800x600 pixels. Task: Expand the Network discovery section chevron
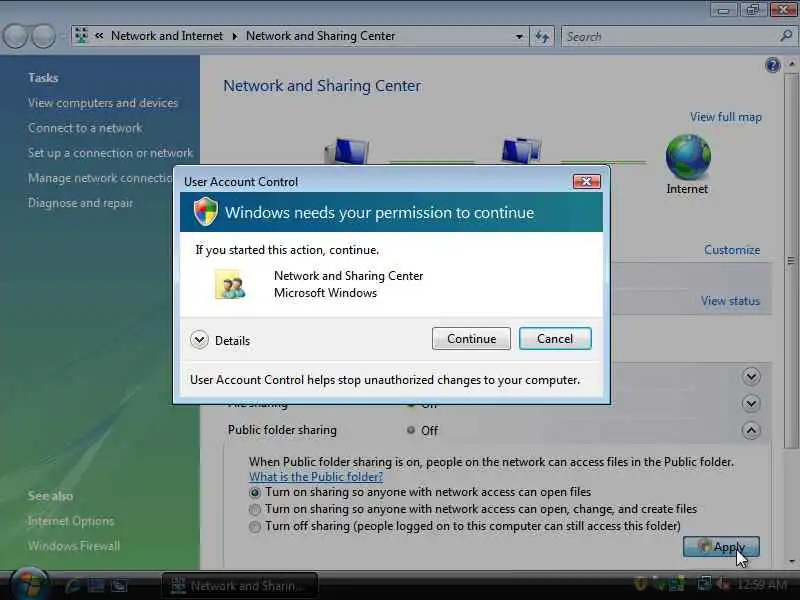751,377
